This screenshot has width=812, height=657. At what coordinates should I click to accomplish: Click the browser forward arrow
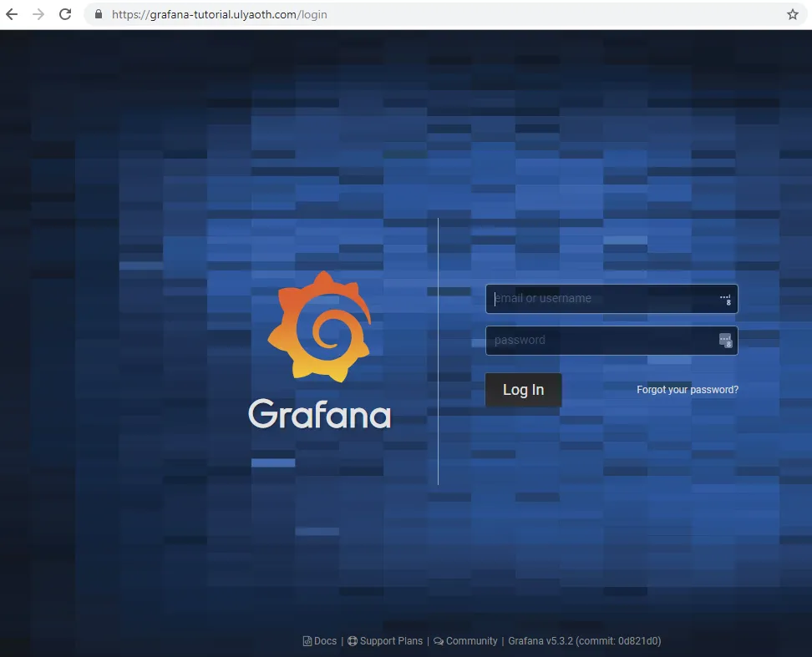click(38, 14)
